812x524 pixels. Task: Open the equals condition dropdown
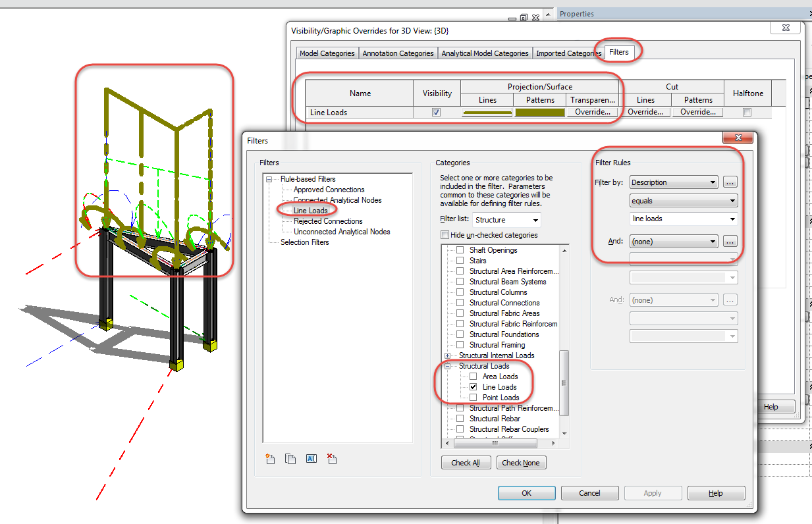tap(683, 201)
